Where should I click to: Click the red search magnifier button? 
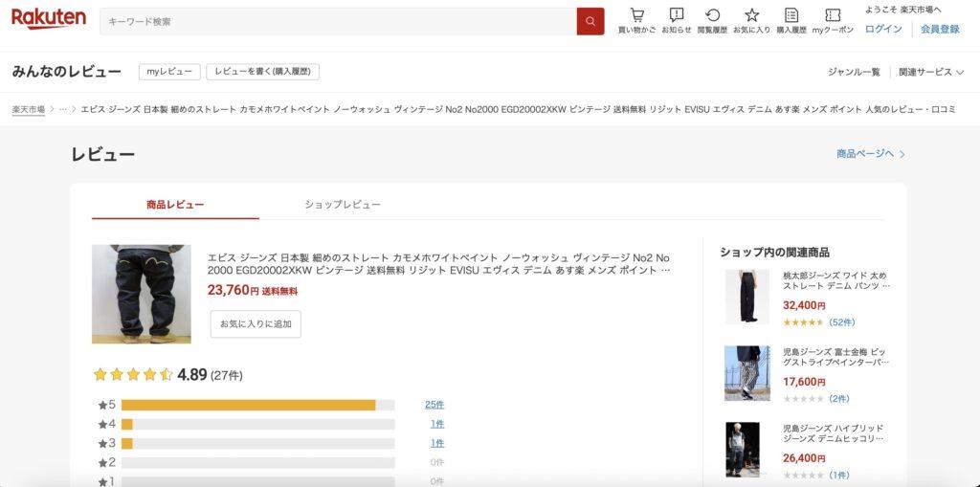(x=590, y=21)
